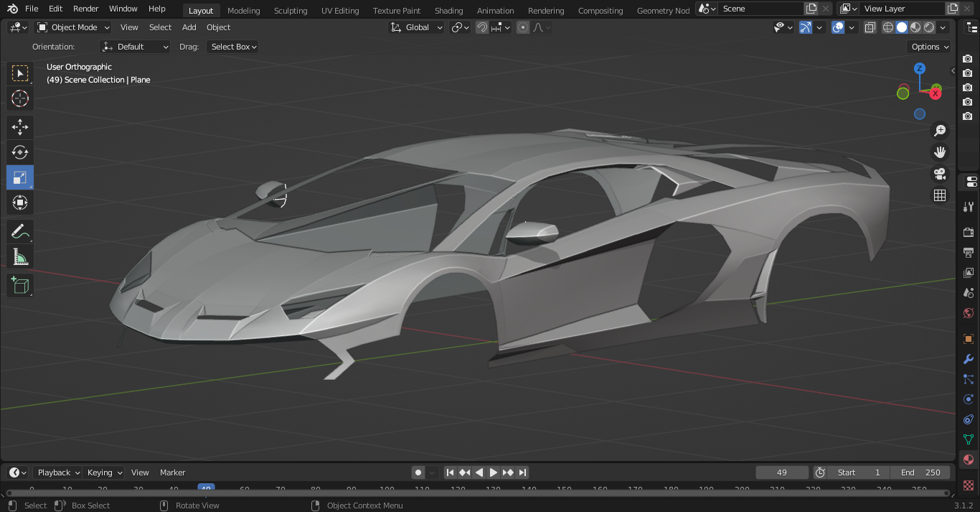Select the Add Cube tool
The image size is (980, 512).
[x=20, y=285]
